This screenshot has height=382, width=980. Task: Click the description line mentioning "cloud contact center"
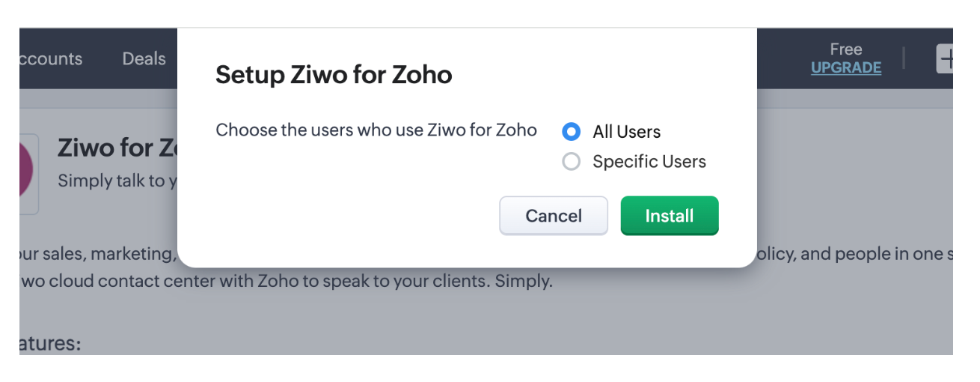[x=286, y=283]
